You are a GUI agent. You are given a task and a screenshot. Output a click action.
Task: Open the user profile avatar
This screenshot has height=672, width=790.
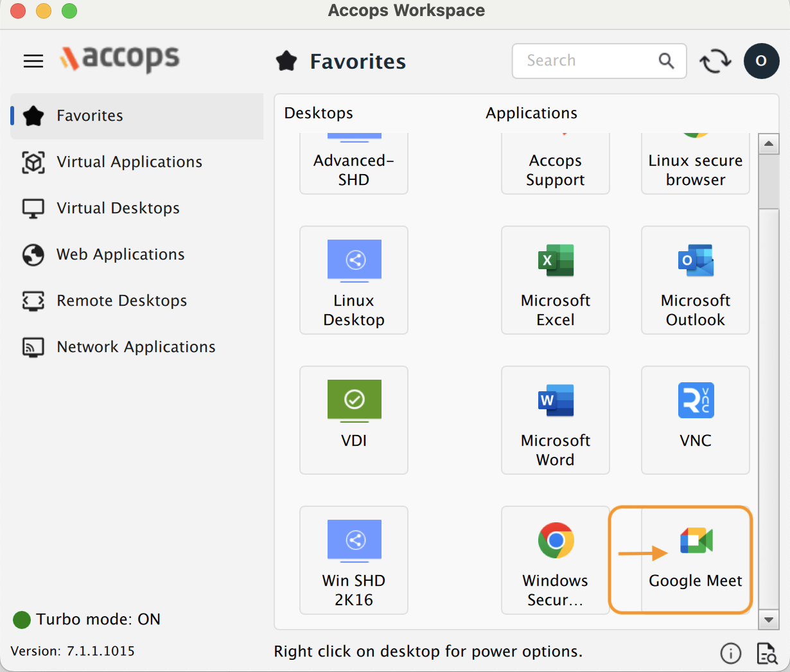point(761,61)
